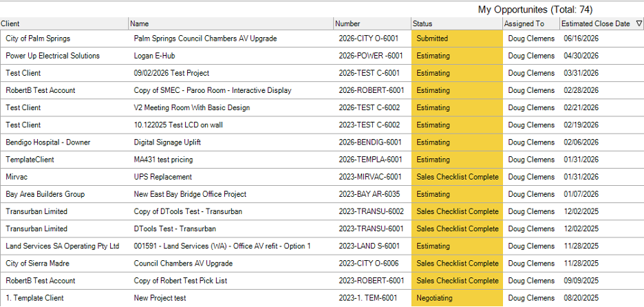Image resolution: width=644 pixels, height=307 pixels.
Task: Select the New Project test row
Action: pyautogui.click(x=322, y=298)
